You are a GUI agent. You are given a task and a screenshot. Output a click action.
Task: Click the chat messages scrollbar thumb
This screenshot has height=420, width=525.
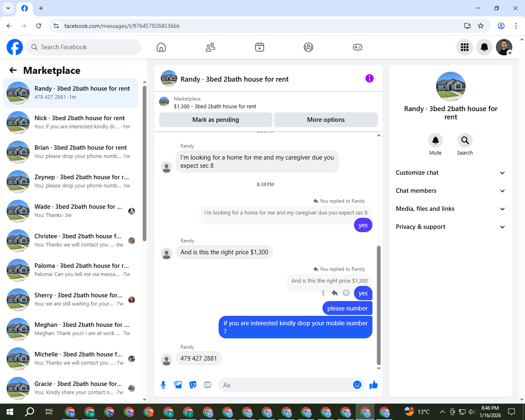(x=379, y=305)
